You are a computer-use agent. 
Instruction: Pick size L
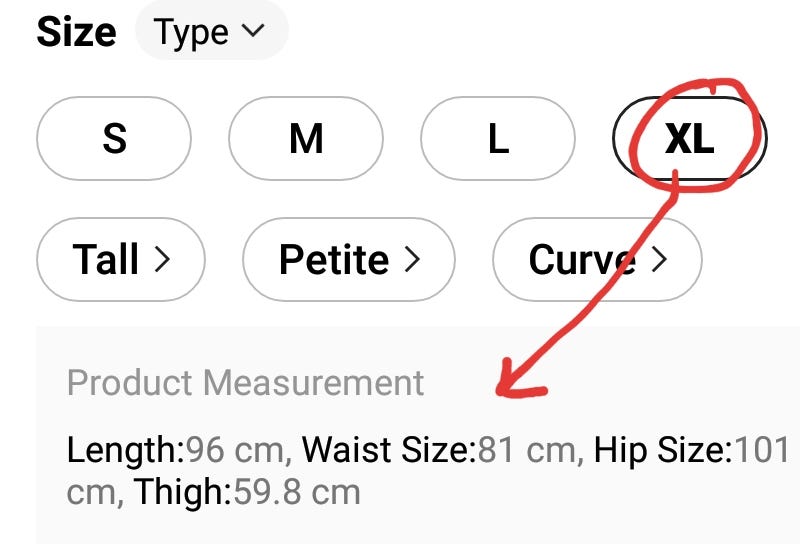(498, 139)
